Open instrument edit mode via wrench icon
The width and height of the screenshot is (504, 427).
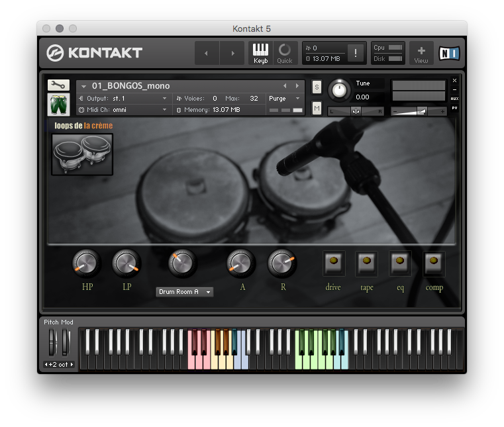[58, 85]
